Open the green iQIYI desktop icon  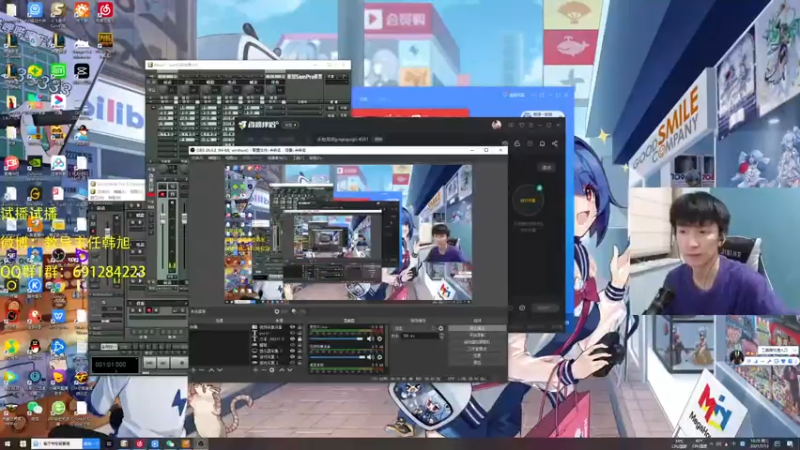[x=58, y=70]
